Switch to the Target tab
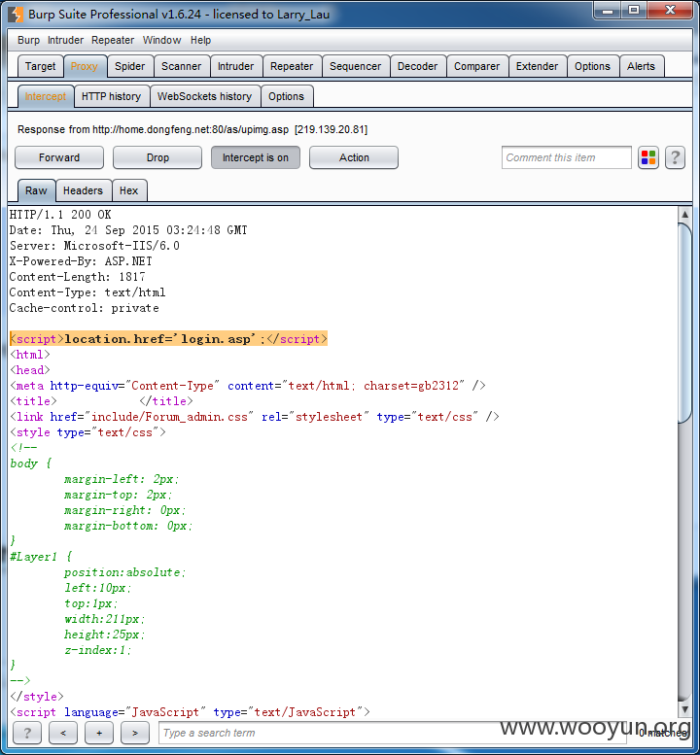This screenshot has width=700, height=755. [41, 66]
